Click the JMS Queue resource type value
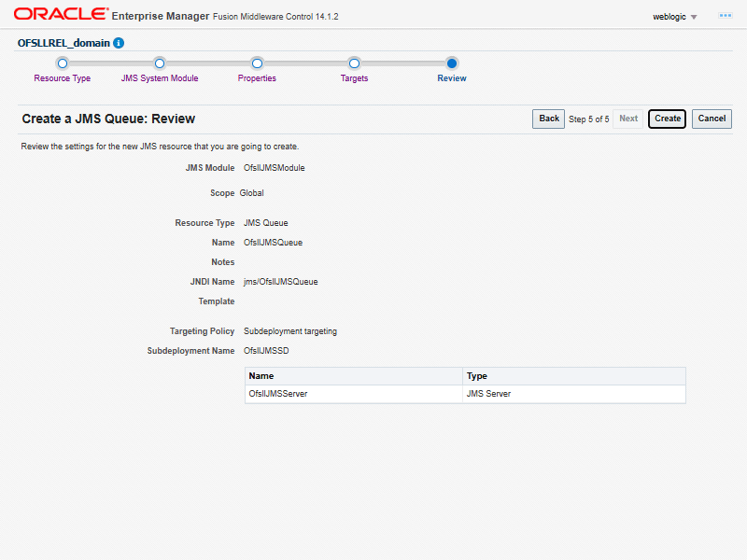The height and width of the screenshot is (560, 747). [266, 223]
